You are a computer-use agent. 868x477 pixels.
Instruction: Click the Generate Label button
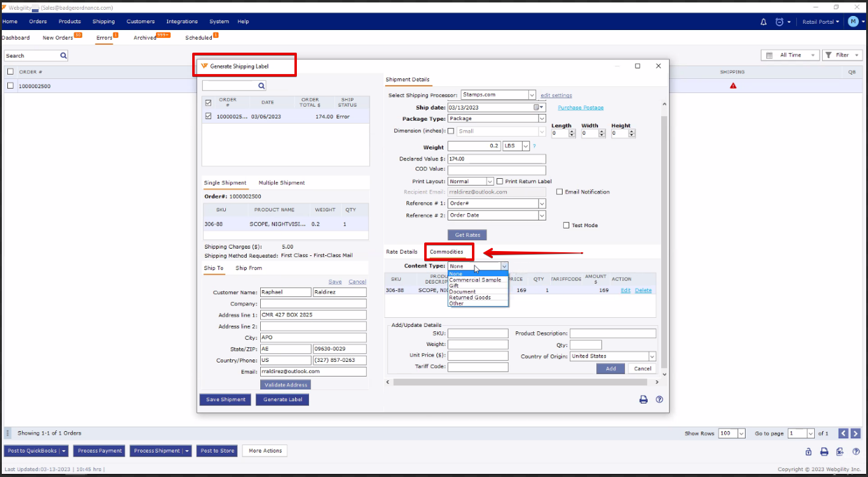pos(282,399)
